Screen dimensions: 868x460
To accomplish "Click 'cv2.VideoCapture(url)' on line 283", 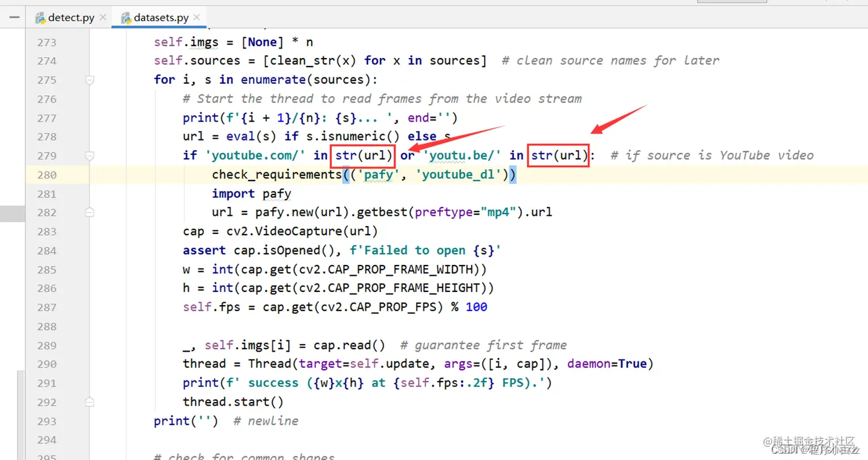I will (303, 232).
